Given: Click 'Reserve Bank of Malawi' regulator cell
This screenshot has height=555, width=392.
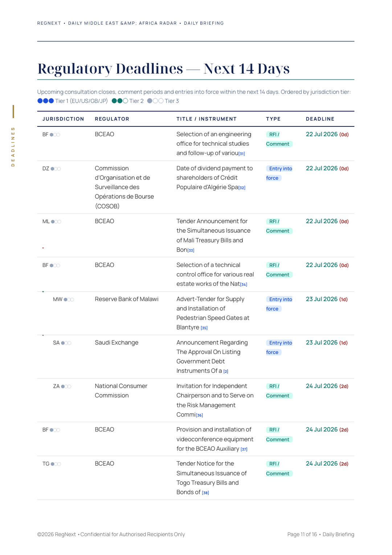Looking at the screenshot, I should (x=127, y=299).
